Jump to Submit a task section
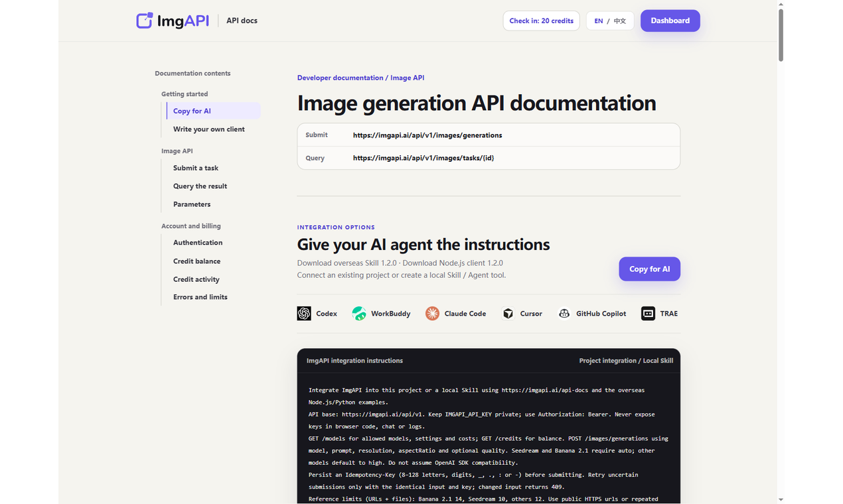This screenshot has height=504, width=843. coord(196,168)
